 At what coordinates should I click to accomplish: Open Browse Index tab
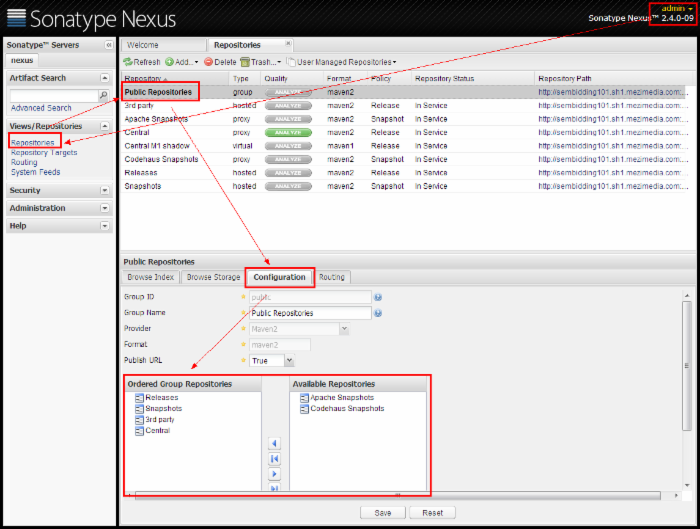pos(150,277)
